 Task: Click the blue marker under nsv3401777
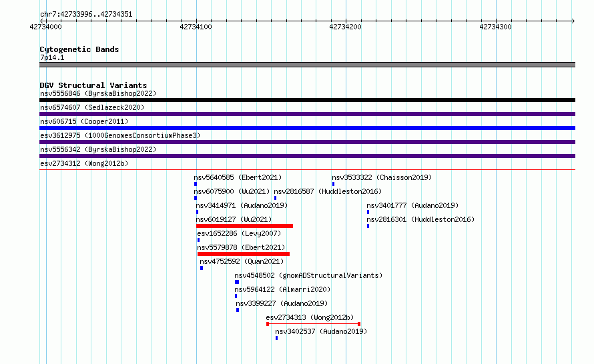click(x=368, y=212)
